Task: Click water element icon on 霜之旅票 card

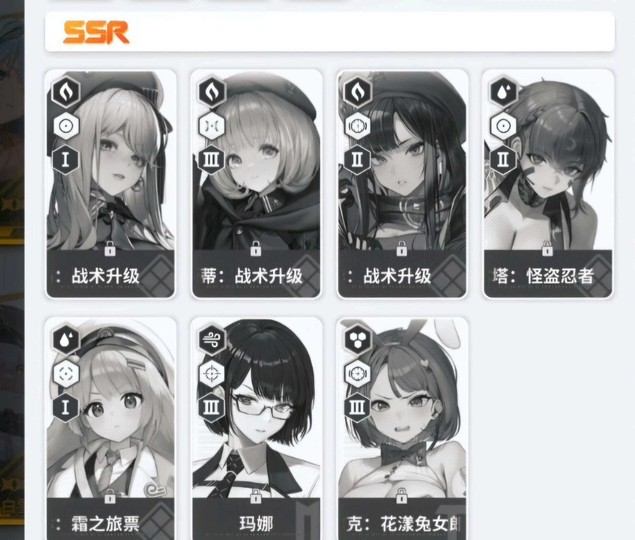Action: (66, 340)
